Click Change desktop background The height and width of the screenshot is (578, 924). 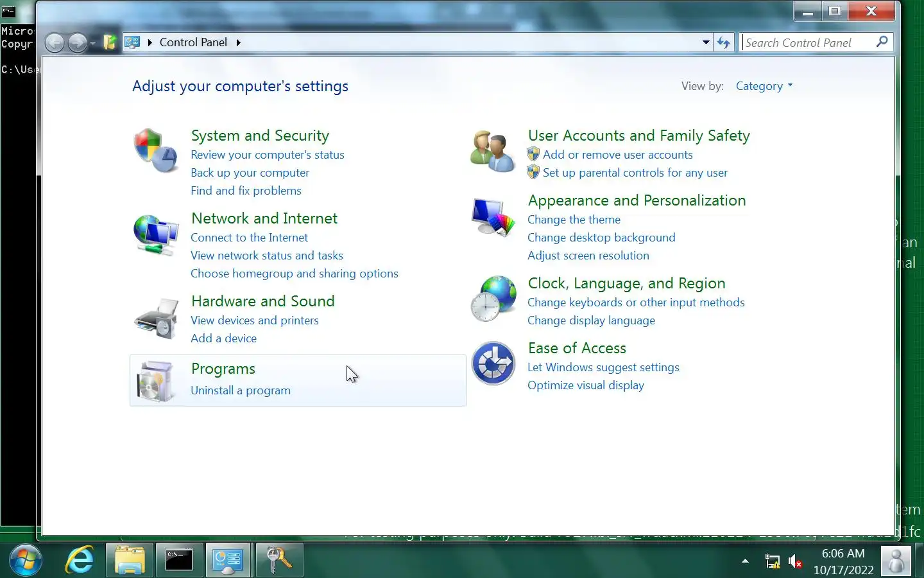tap(601, 238)
